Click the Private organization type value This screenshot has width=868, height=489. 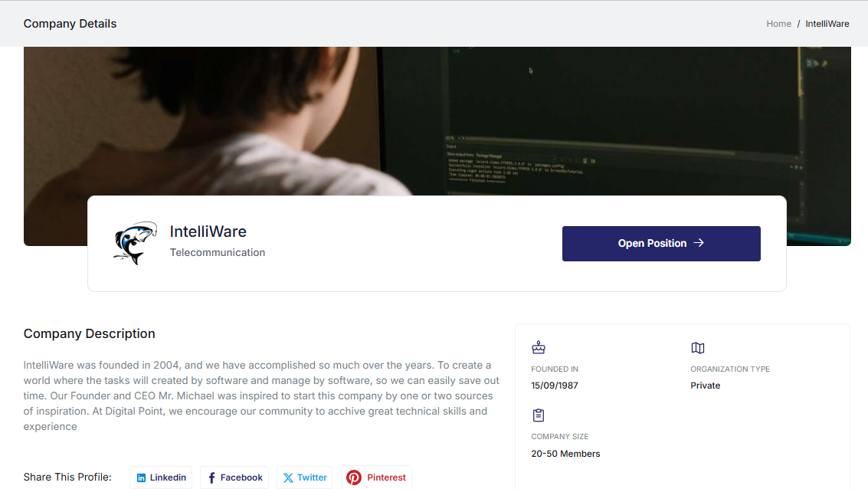click(706, 386)
